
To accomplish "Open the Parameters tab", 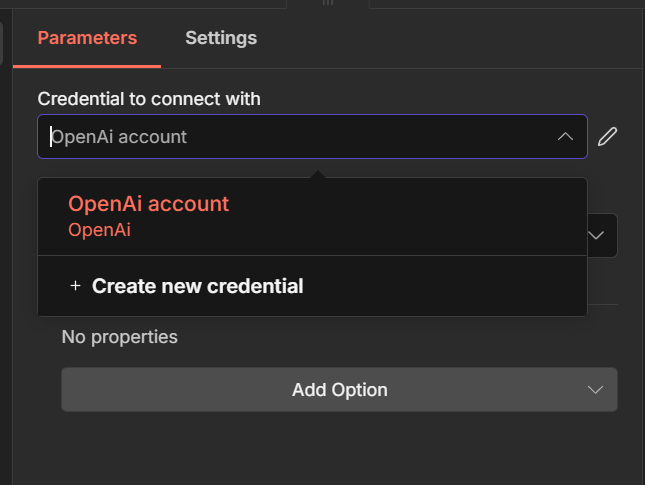I will (87, 38).
